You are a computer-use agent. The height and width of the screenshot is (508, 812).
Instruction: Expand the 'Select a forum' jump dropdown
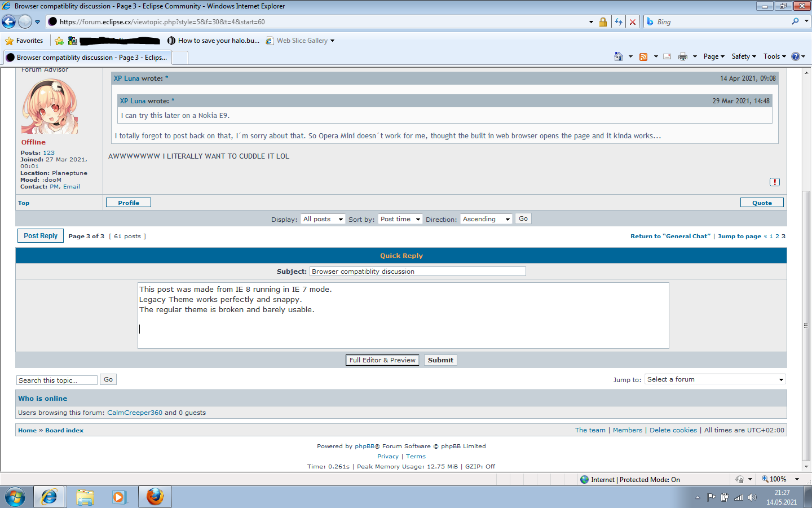point(715,379)
